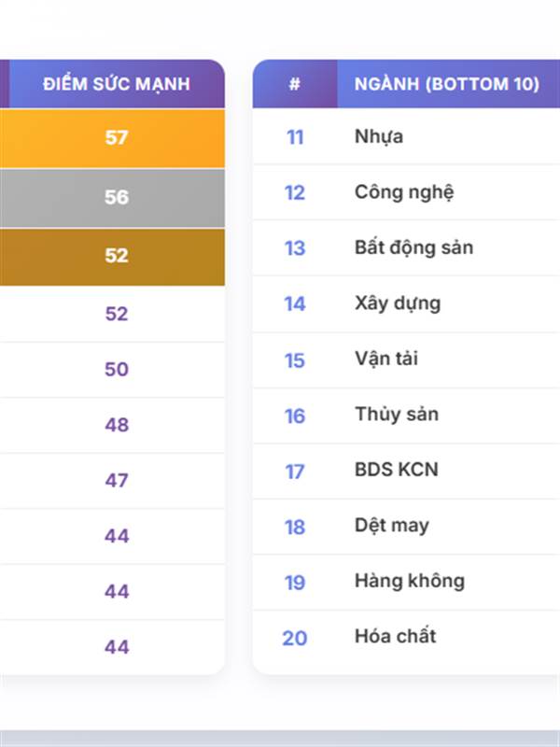Select the Hàng không row
This screenshot has height=747, width=560.
(410, 581)
